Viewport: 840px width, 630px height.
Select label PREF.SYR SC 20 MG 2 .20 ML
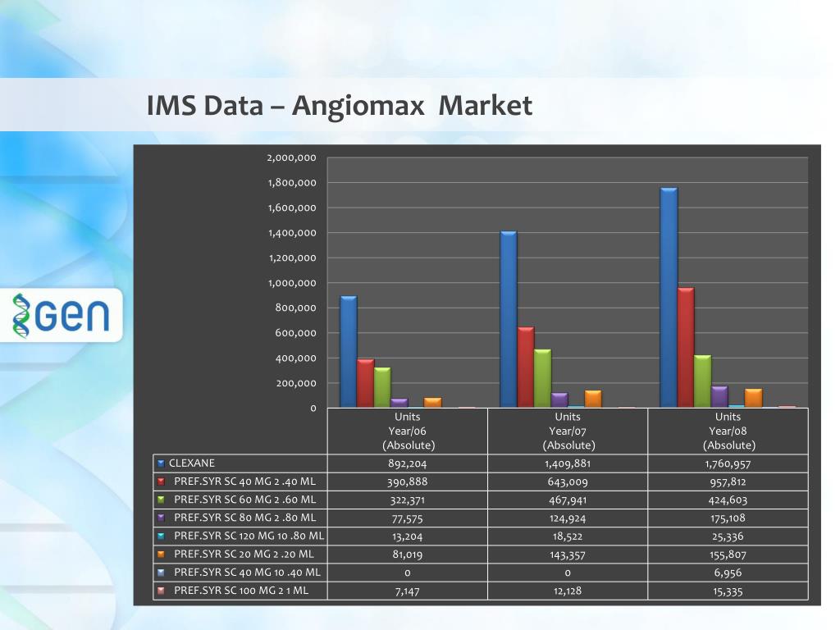(x=244, y=555)
